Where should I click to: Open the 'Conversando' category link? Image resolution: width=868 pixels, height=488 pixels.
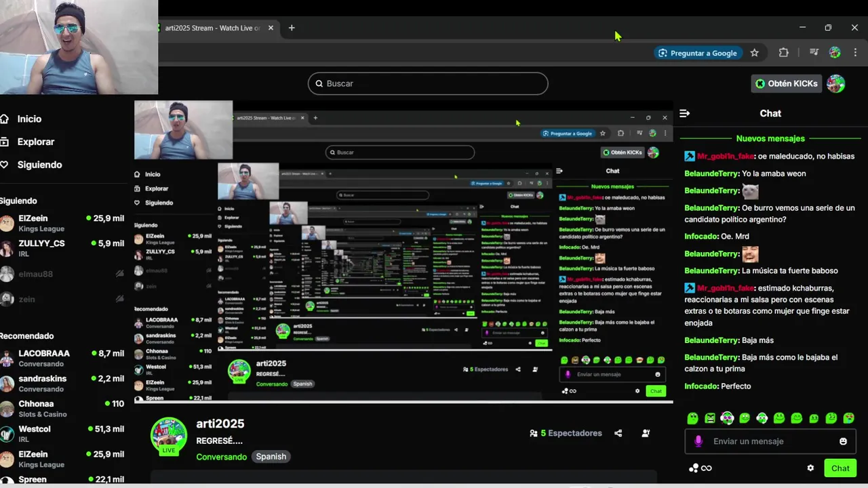click(x=221, y=457)
